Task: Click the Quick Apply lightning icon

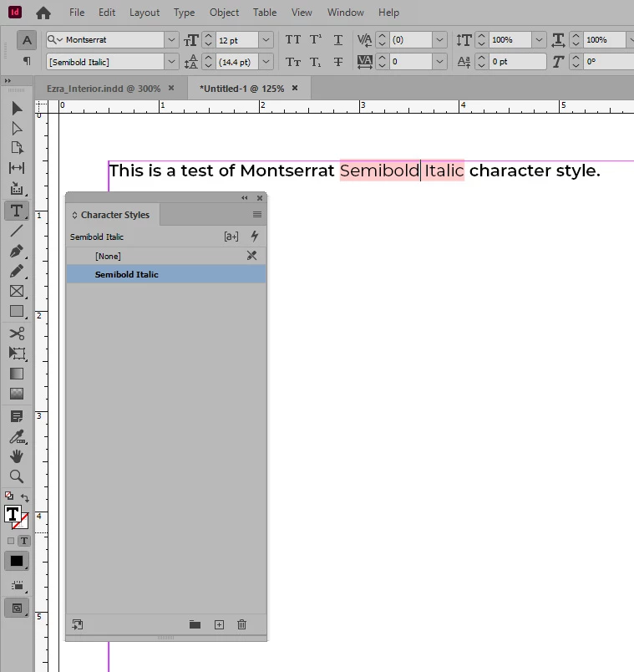Action: click(255, 237)
